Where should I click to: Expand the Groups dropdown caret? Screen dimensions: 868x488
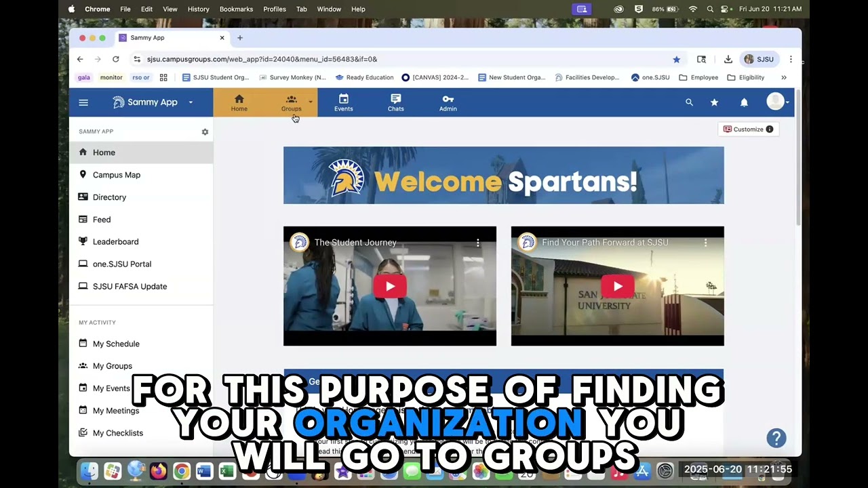(x=311, y=102)
